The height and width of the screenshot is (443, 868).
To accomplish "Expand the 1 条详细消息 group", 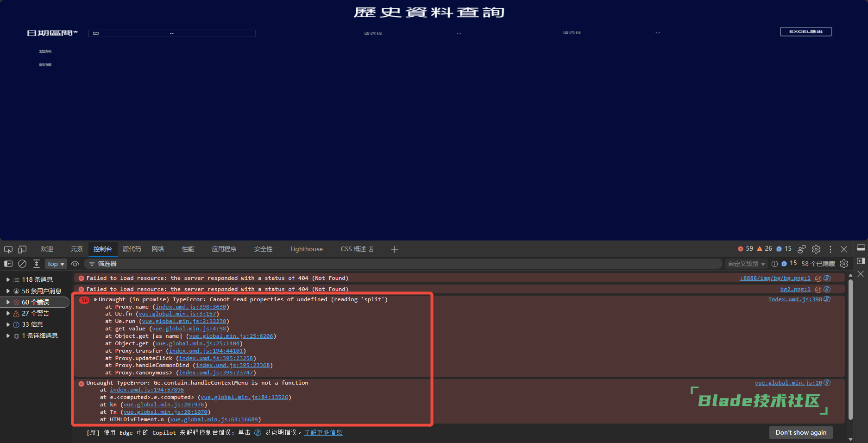I will pyautogui.click(x=8, y=335).
